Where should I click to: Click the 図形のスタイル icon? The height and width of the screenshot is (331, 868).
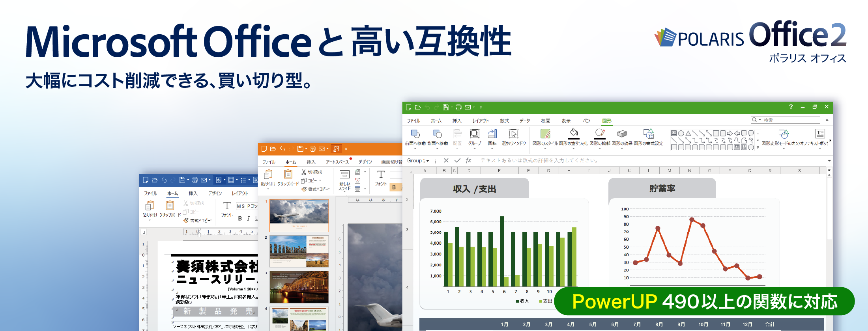pyautogui.click(x=545, y=134)
